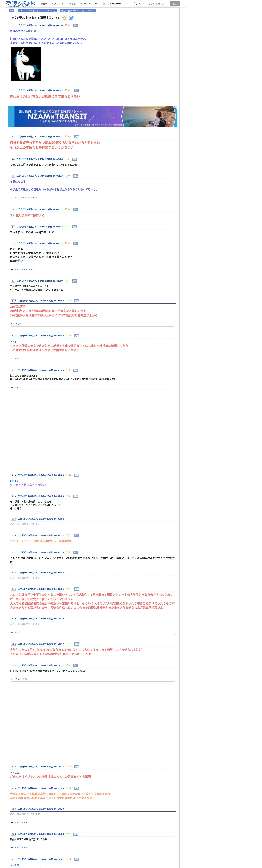Like post 27 with its heart icon
Image resolution: width=262 pixels, height=868 pixels.
(67, 859)
